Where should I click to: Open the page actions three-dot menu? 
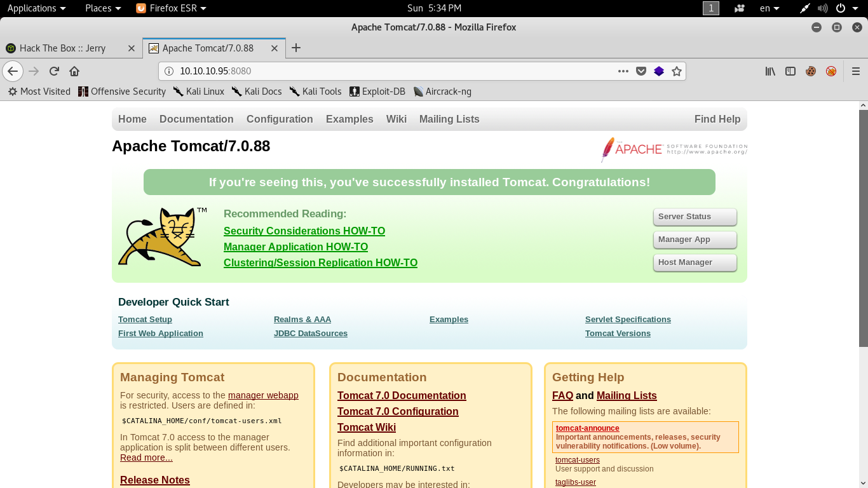coord(623,71)
